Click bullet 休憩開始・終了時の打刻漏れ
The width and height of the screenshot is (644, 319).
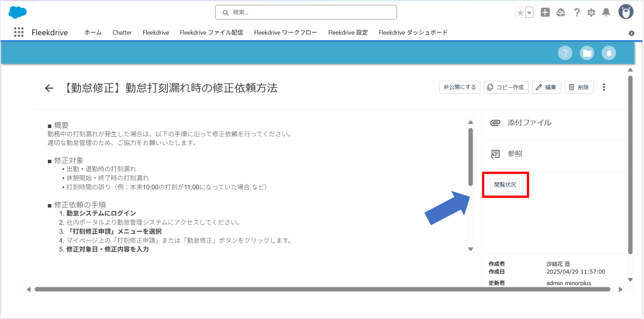(x=107, y=178)
